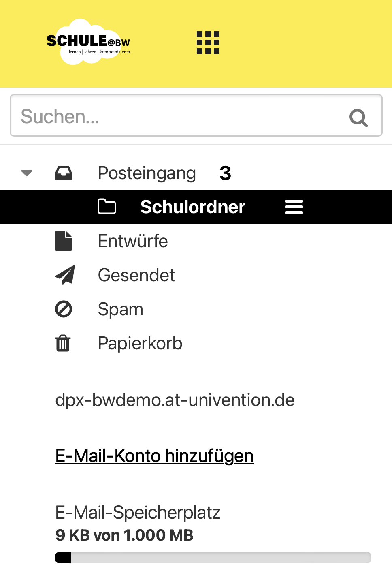This screenshot has height=573, width=392.
Task: Click the Schulordner folder icon
Action: pos(107,207)
